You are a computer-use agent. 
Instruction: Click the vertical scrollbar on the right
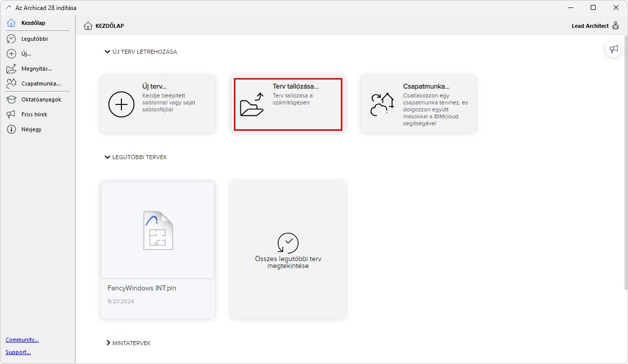pos(626,162)
